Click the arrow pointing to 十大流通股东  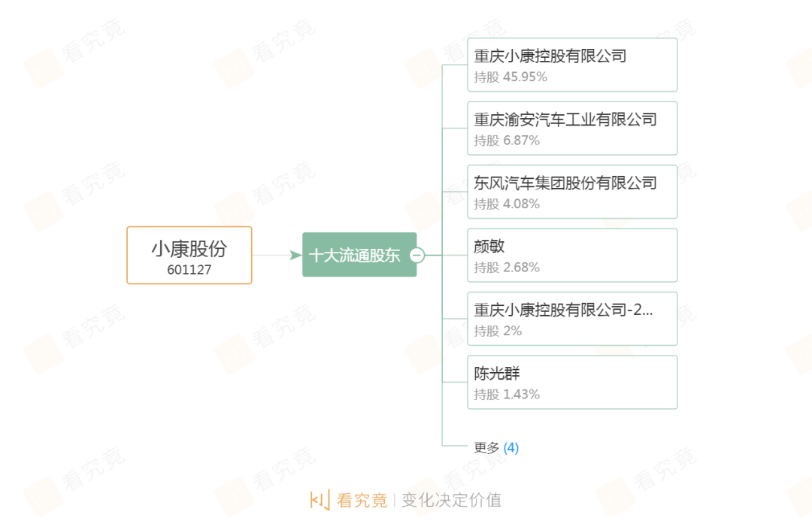pos(295,256)
